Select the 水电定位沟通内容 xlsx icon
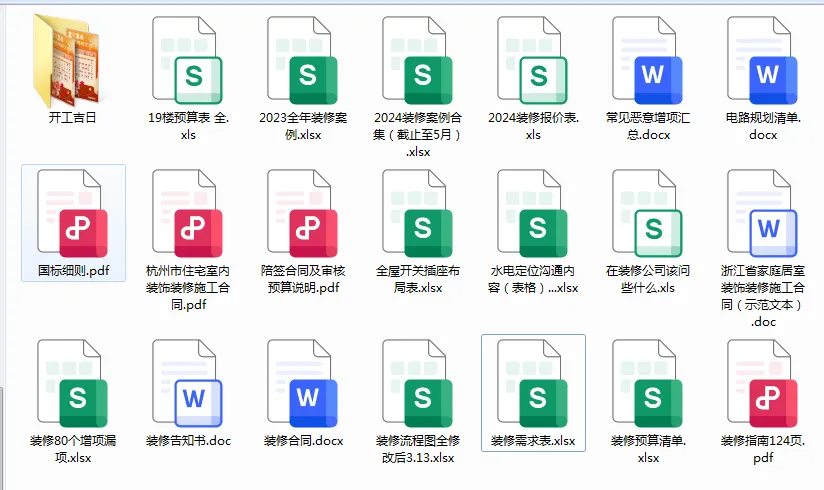 tap(532, 213)
